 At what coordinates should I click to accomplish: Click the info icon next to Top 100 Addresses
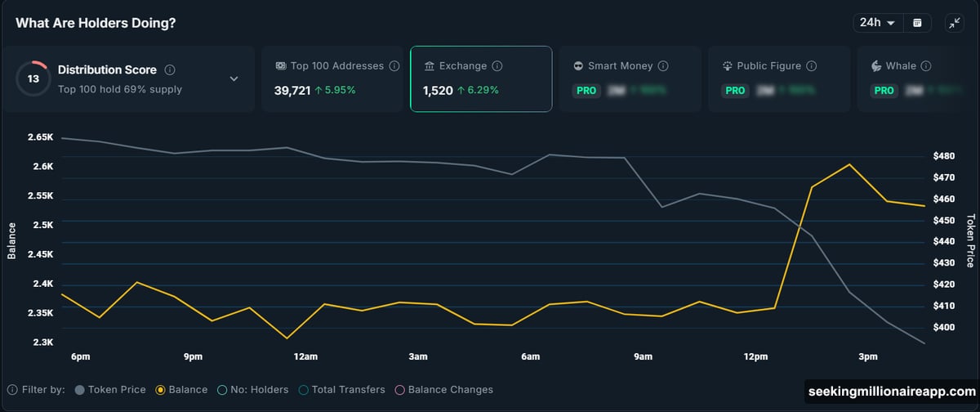tap(394, 66)
